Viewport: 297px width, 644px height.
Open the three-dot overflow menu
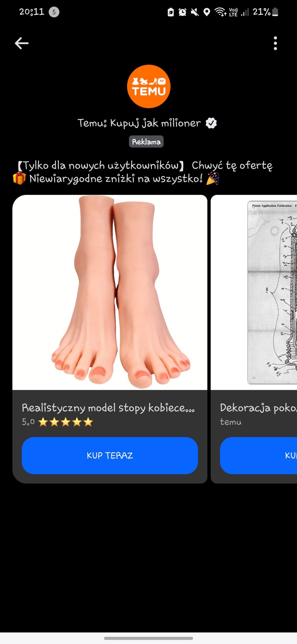coord(275,43)
